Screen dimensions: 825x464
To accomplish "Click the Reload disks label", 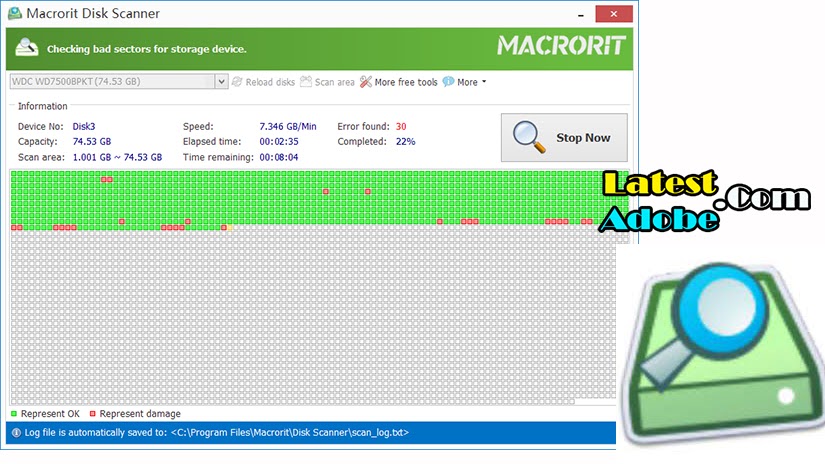I will click(270, 82).
